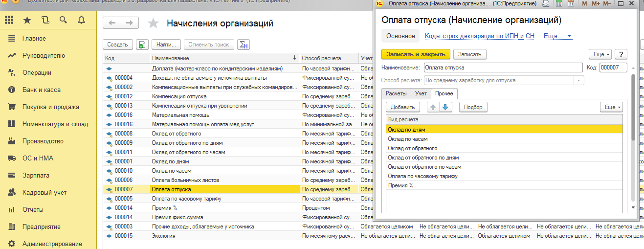Click the Записать button
Image resolution: width=644 pixels, height=249 pixels.
tap(469, 54)
